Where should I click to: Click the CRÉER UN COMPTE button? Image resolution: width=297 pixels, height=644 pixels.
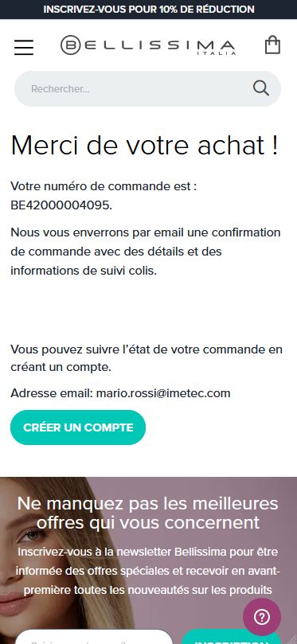(x=78, y=427)
